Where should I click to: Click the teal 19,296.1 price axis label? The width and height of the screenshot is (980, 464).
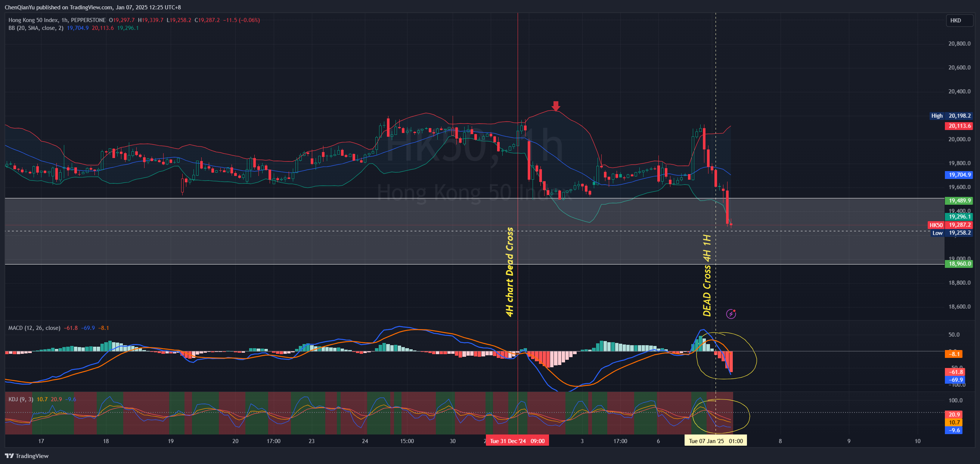959,217
